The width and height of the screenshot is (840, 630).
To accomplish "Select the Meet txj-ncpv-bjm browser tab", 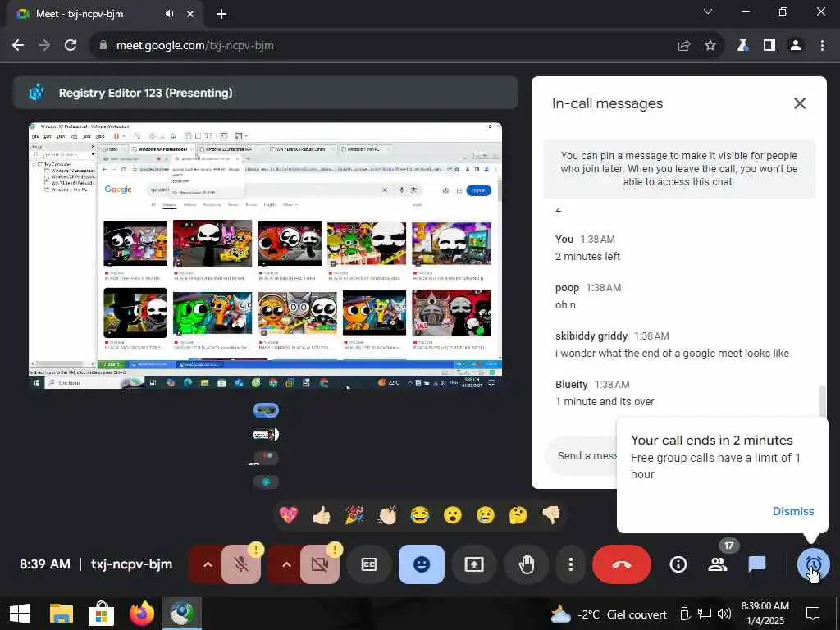I will pyautogui.click(x=104, y=14).
